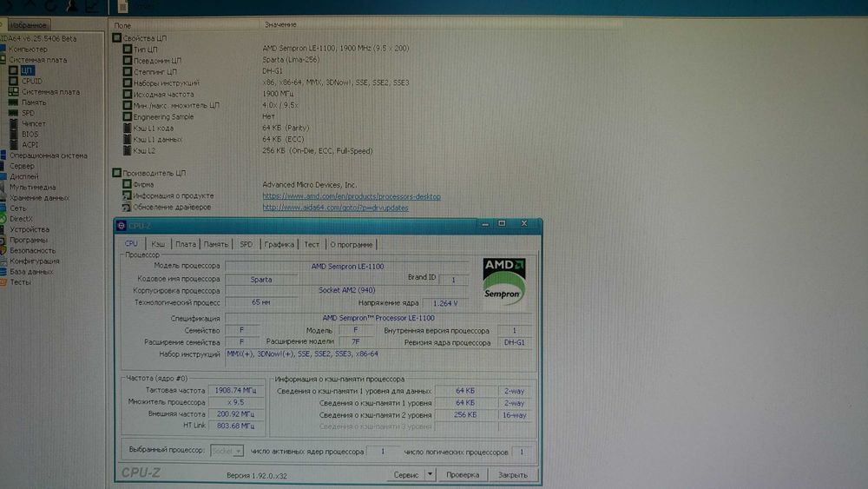Click the Исходная частота row icon
868x489 pixels.
(x=128, y=94)
